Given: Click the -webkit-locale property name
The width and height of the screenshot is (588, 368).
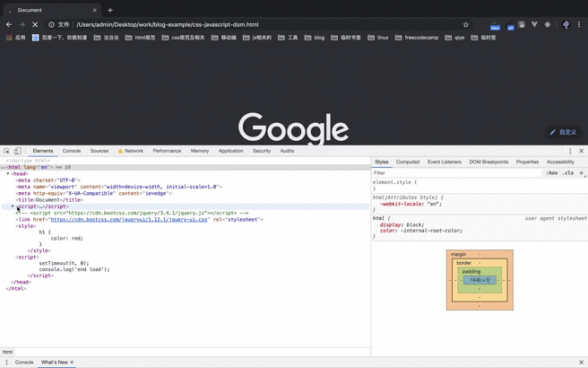Looking at the screenshot, I should (402, 204).
